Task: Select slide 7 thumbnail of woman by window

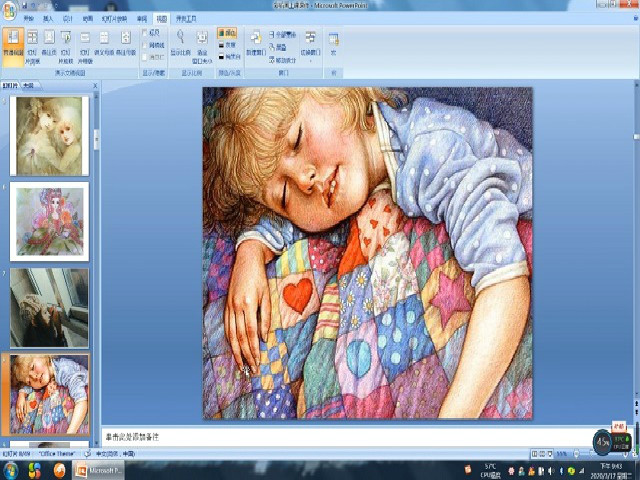Action: (49, 307)
